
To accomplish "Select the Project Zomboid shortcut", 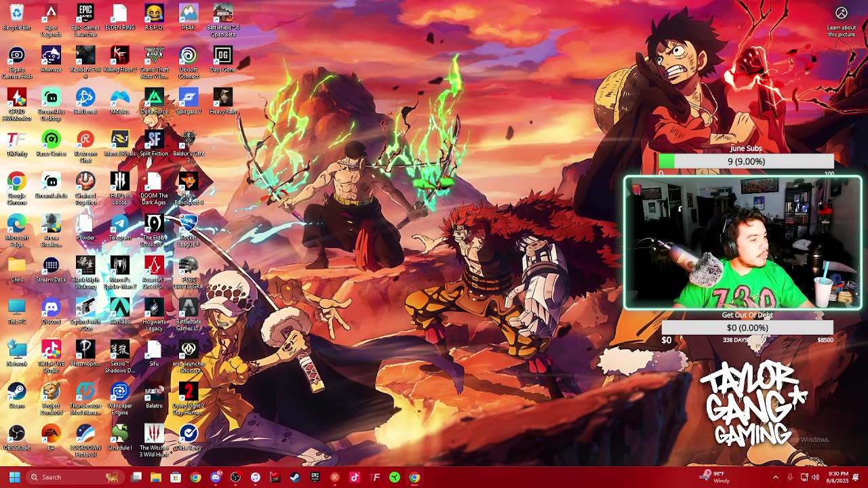I will 51,399.
